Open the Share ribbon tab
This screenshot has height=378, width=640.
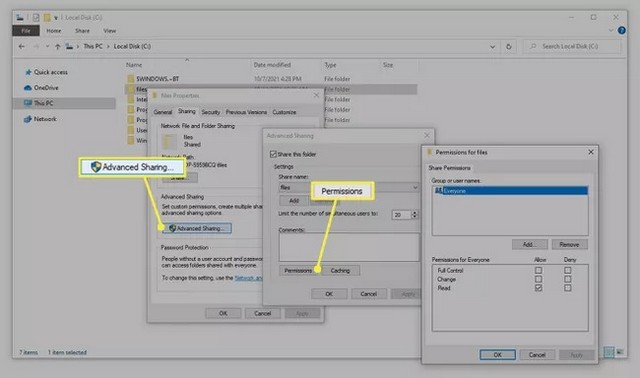82,31
